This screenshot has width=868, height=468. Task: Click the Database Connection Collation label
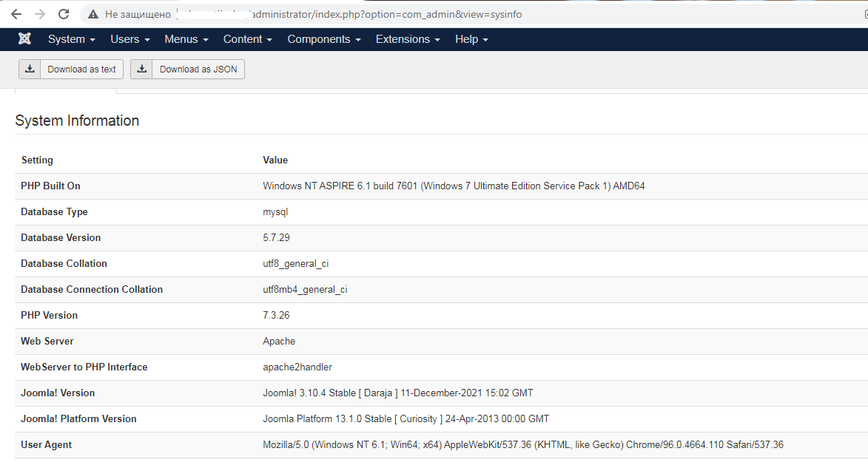(92, 289)
